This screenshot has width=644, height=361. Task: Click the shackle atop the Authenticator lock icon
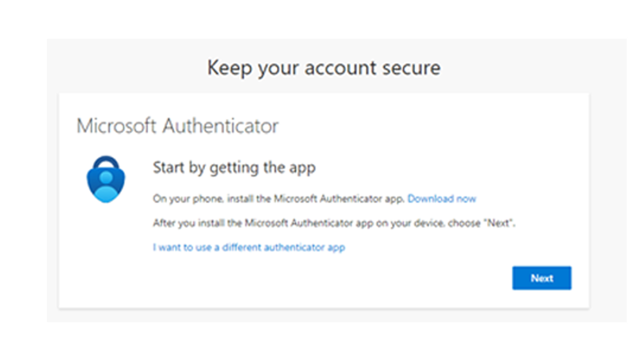pyautogui.click(x=106, y=163)
